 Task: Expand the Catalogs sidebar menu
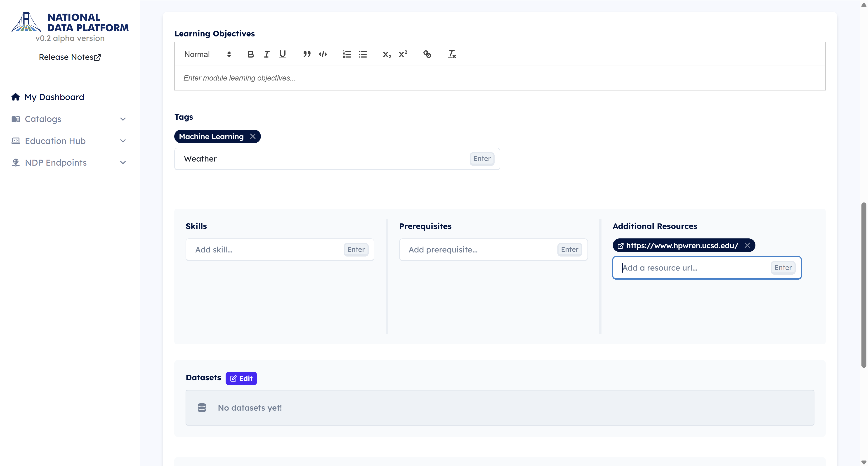69,119
